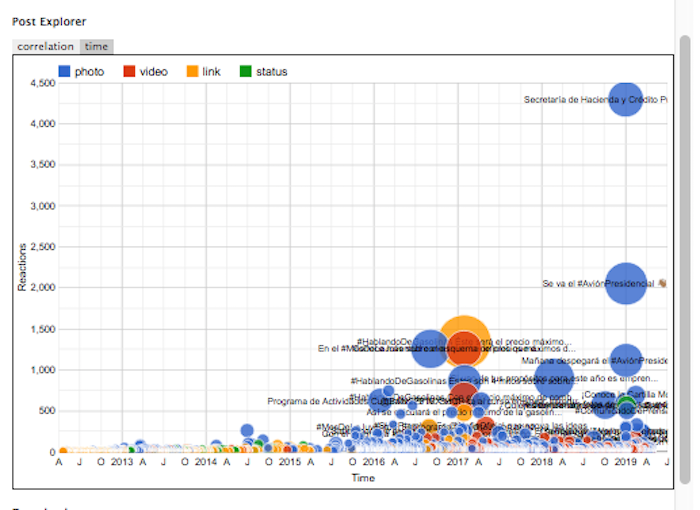Select the 'status' legend label
This screenshot has height=510, width=700.
pyautogui.click(x=271, y=71)
